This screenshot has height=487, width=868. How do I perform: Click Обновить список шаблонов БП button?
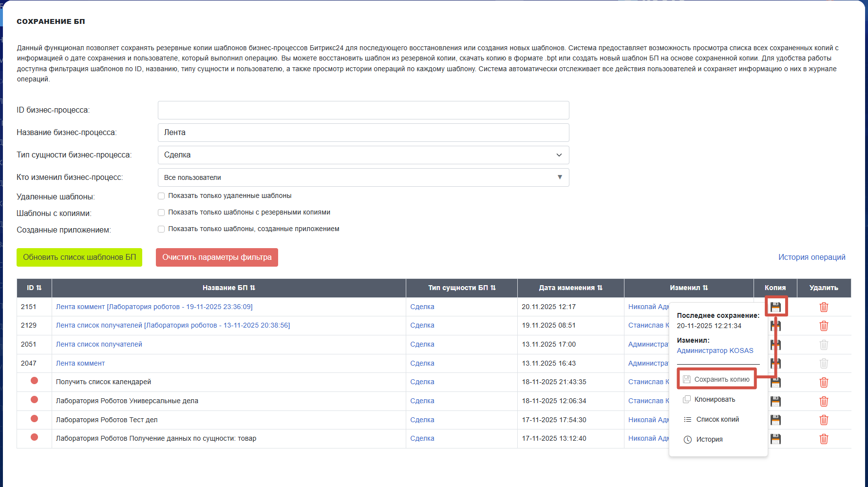(x=79, y=257)
